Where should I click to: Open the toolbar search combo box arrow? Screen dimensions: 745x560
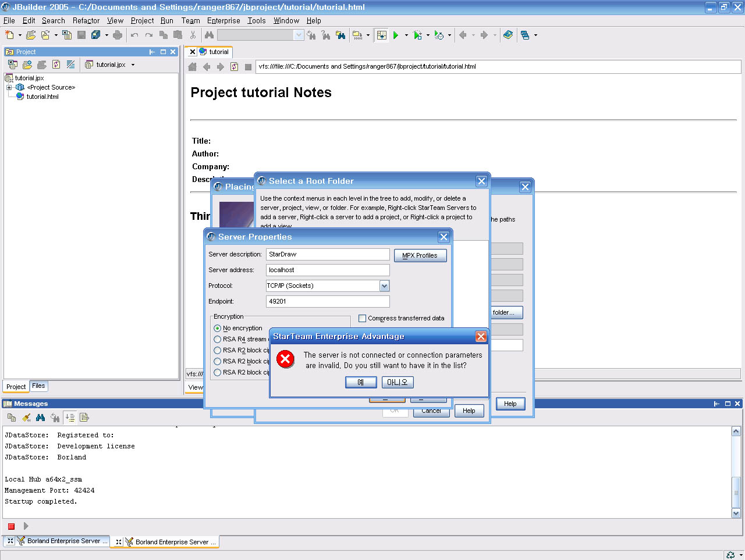coord(299,35)
